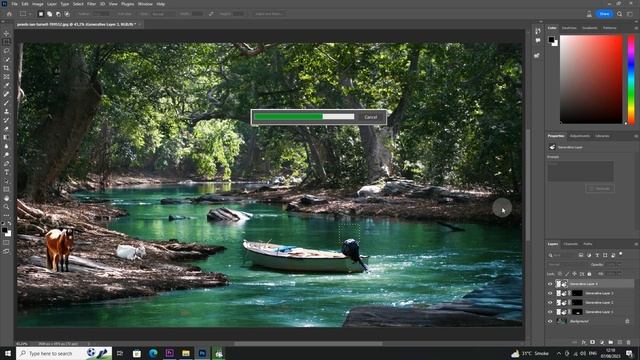Click the blue Share button
Image resolution: width=640 pixels, height=360 pixels.
(604, 14)
